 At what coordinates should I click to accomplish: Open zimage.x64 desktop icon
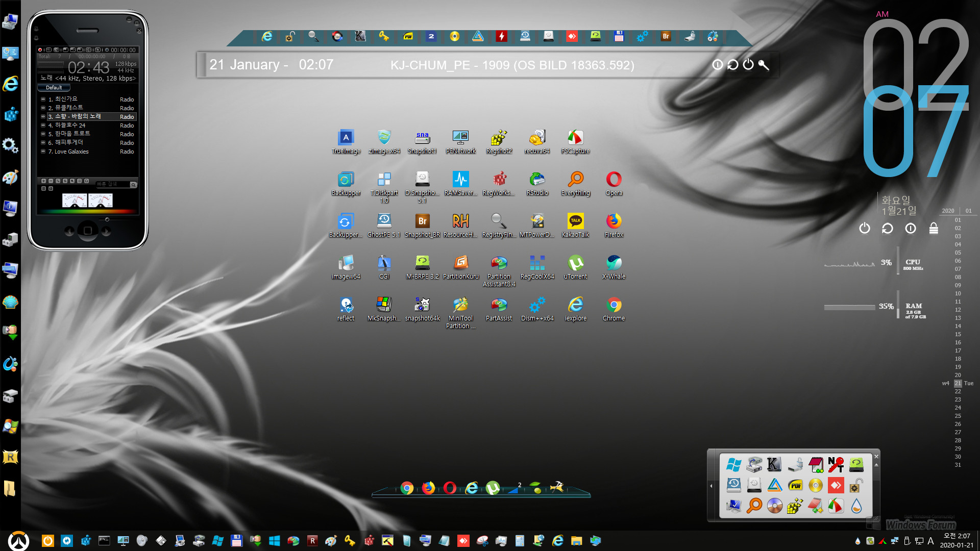point(384,141)
